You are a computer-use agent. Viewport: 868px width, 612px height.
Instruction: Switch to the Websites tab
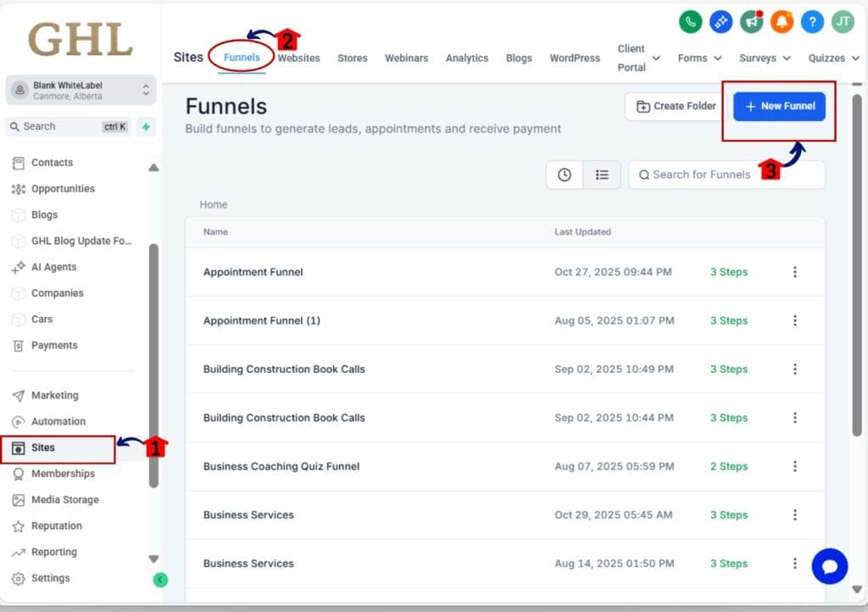click(298, 58)
